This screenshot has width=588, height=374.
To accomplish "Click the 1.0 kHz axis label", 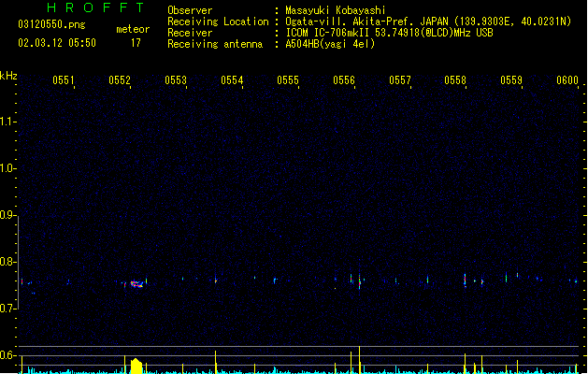I will pos(7,168).
